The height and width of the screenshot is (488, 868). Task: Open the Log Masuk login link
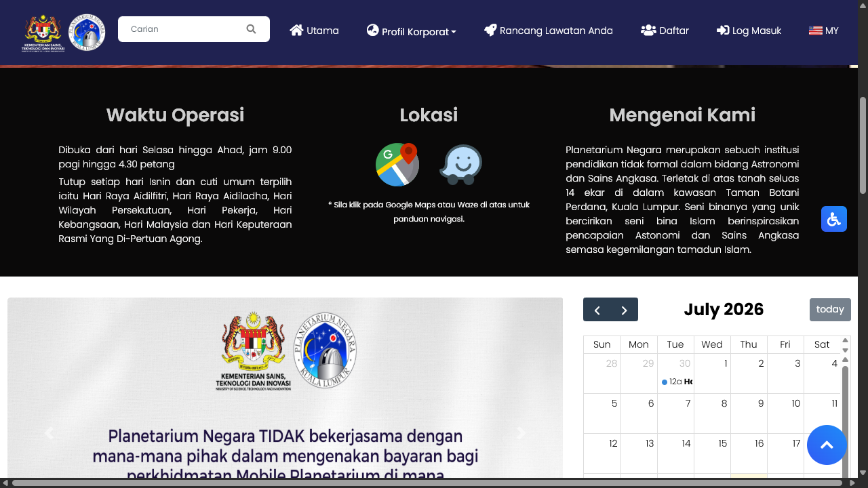click(749, 30)
